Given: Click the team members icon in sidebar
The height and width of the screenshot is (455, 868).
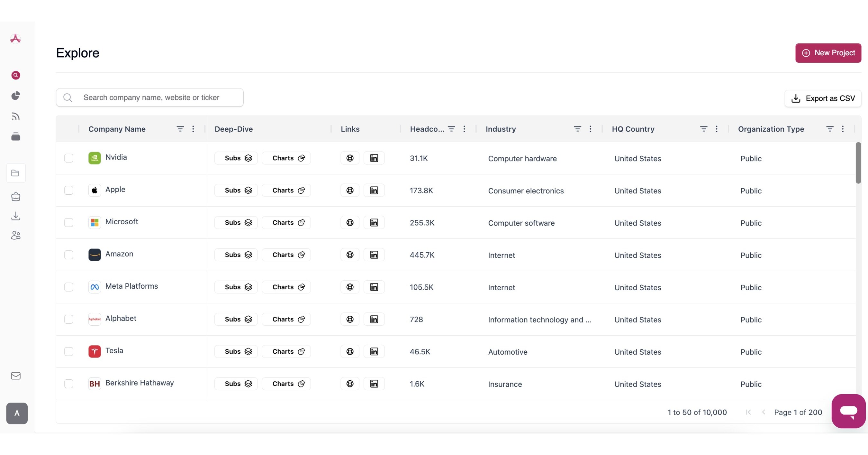Looking at the screenshot, I should [x=15, y=235].
